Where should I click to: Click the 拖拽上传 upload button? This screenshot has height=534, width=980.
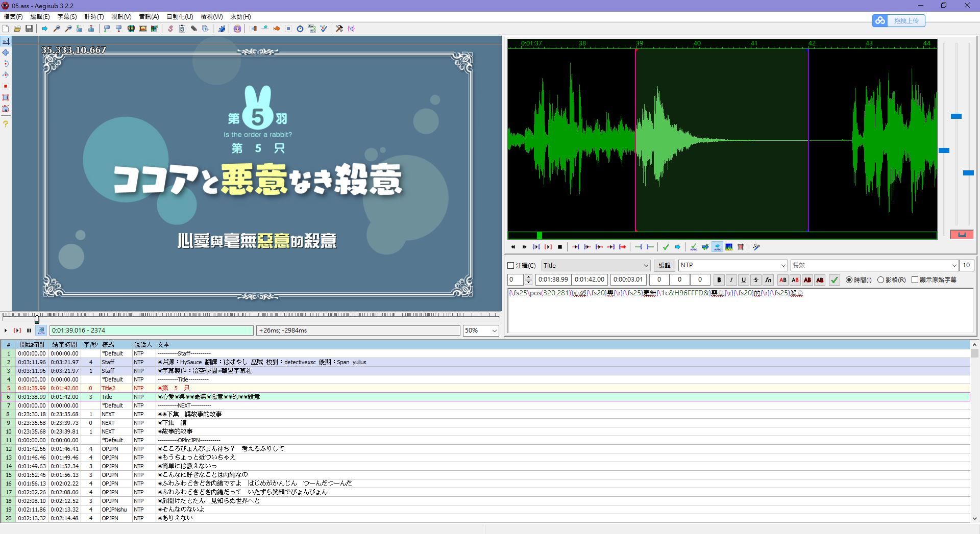click(x=899, y=20)
